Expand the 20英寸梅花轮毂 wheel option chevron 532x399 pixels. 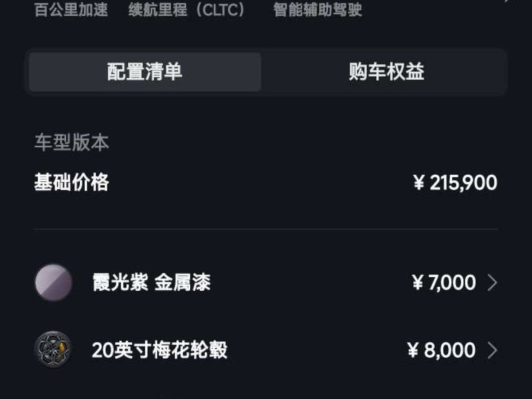coord(492,351)
